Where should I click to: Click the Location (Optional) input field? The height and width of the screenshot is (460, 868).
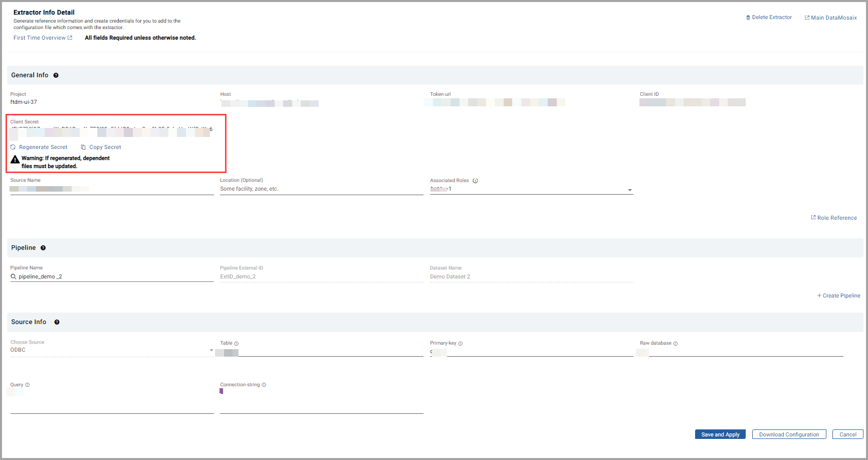tap(321, 189)
